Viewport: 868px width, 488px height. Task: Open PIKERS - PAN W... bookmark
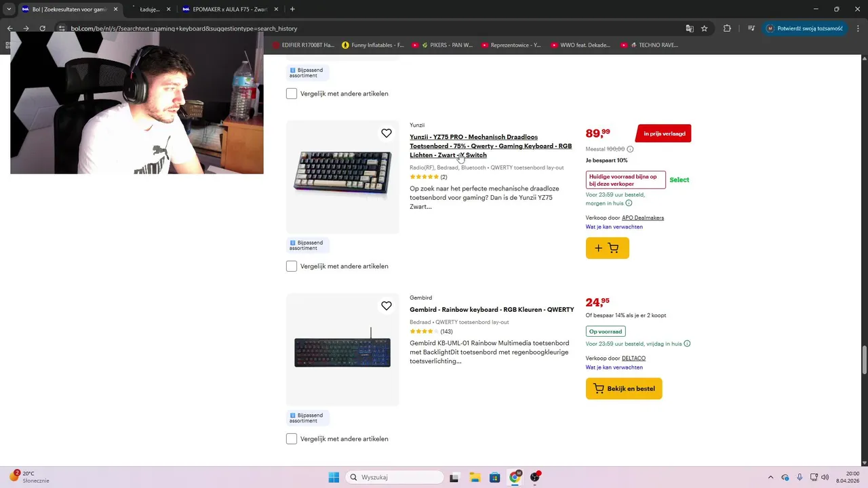coord(442,45)
